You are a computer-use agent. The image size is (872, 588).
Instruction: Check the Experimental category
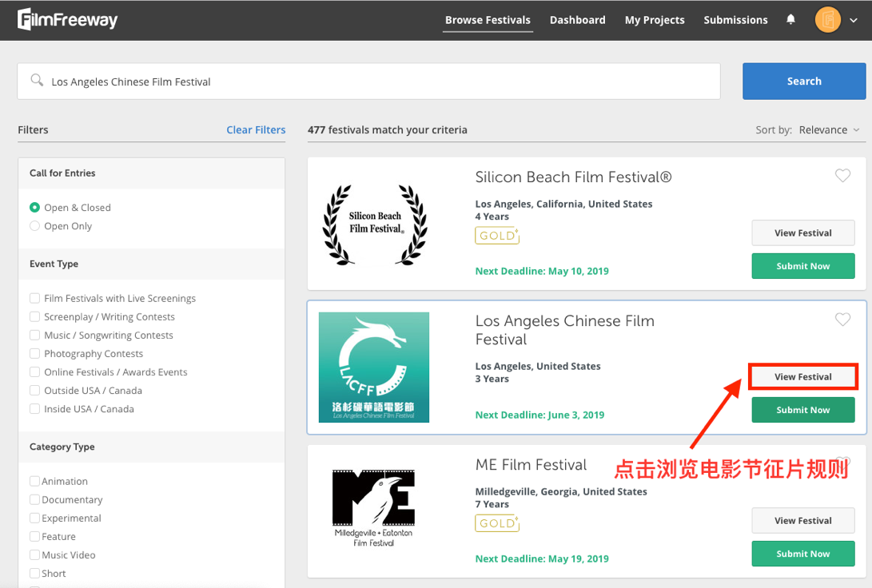pos(34,518)
